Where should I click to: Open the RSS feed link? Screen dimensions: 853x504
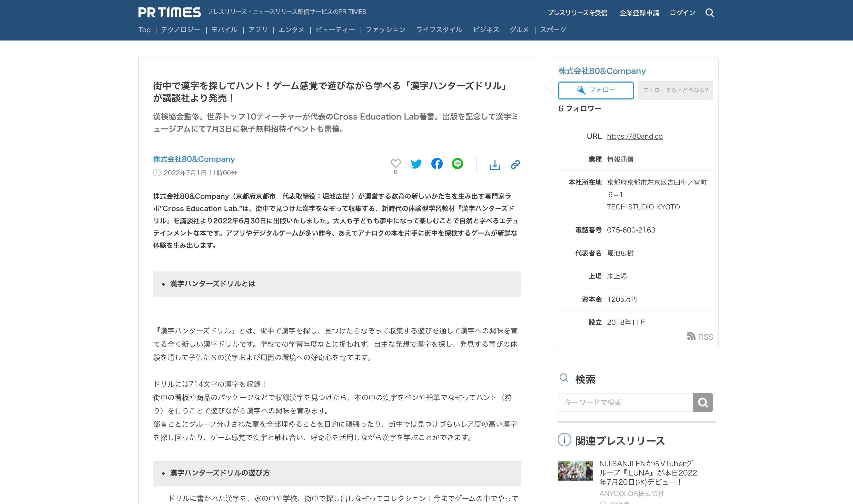pos(700,337)
